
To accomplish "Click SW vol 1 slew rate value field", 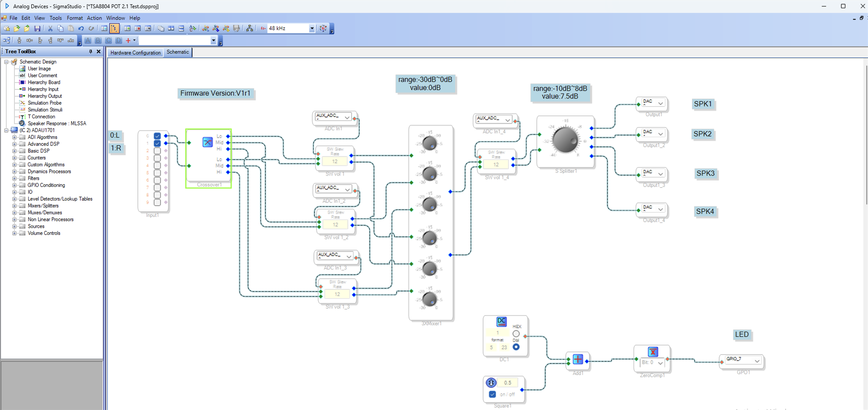I will pyautogui.click(x=334, y=162).
